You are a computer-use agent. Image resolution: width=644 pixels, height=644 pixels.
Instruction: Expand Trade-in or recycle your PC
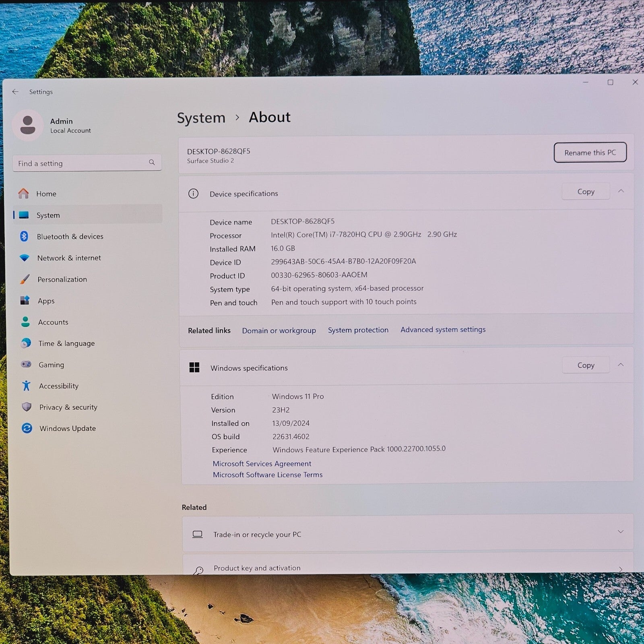[620, 532]
